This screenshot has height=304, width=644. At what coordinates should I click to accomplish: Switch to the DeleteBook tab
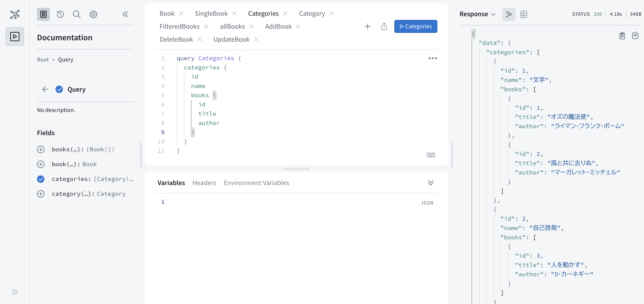[176, 39]
